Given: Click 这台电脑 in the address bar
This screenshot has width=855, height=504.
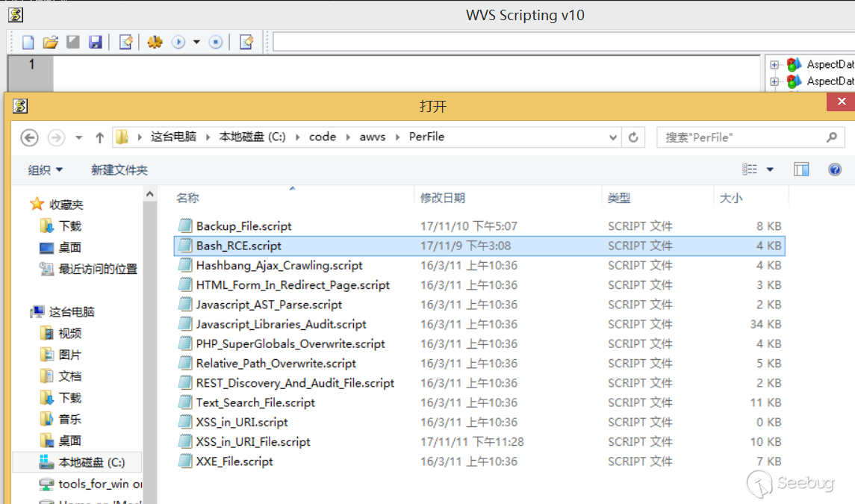Looking at the screenshot, I should pyautogui.click(x=173, y=137).
